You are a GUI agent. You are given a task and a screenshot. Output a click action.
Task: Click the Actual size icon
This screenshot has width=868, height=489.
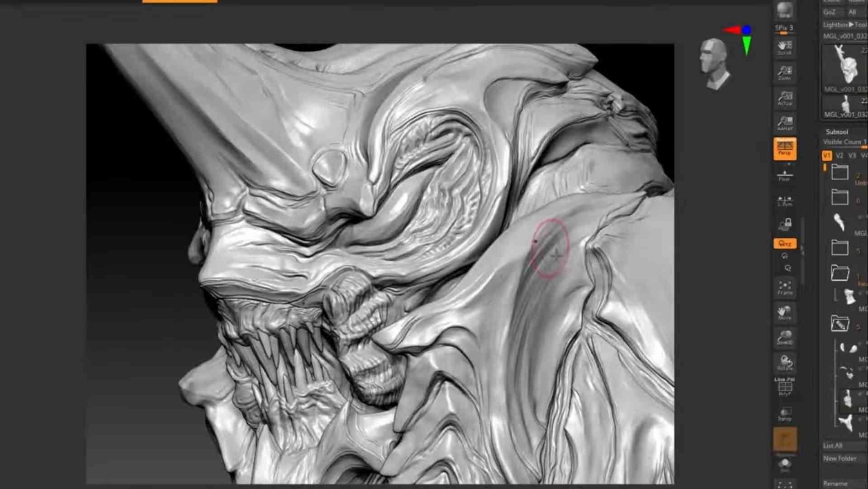[784, 98]
